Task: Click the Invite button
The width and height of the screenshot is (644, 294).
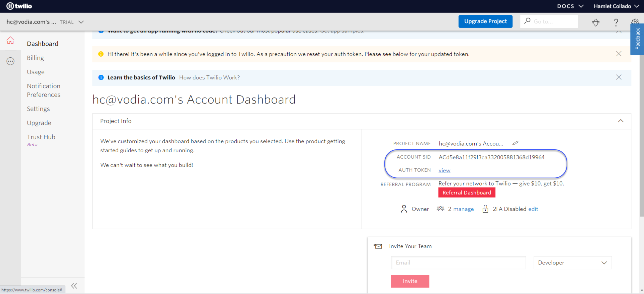Action: pos(410,281)
